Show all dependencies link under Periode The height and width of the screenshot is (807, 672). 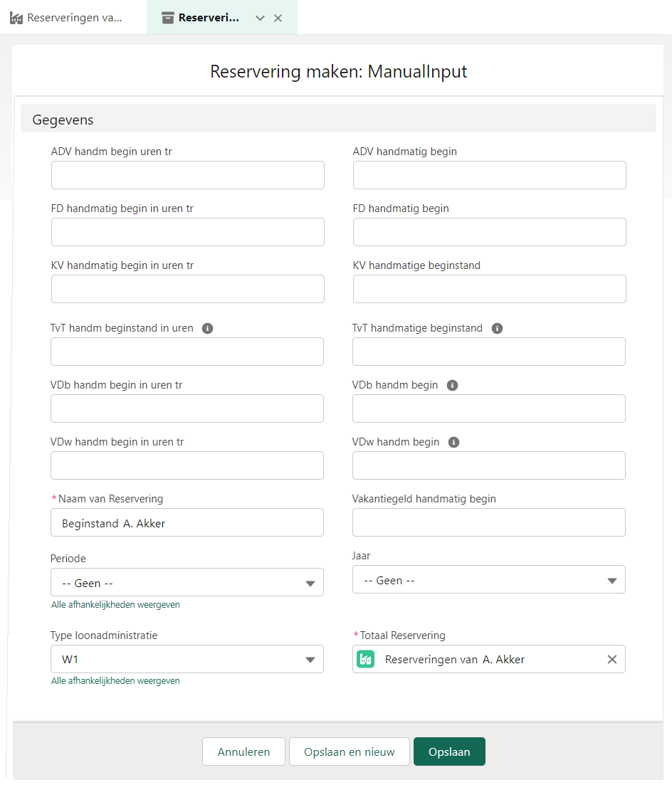pos(115,604)
